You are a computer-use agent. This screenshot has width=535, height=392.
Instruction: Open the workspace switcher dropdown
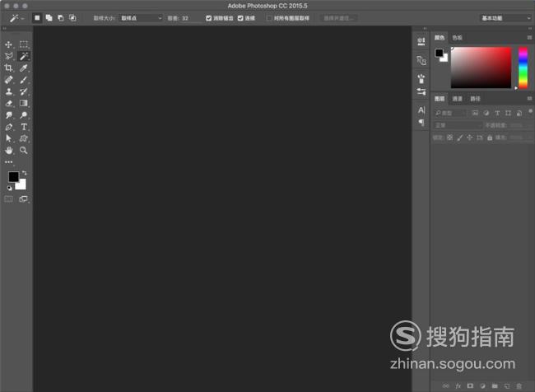pos(505,18)
